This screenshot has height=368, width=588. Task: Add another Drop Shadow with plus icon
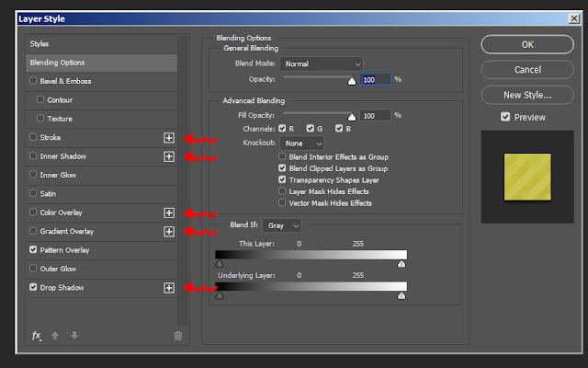point(169,288)
